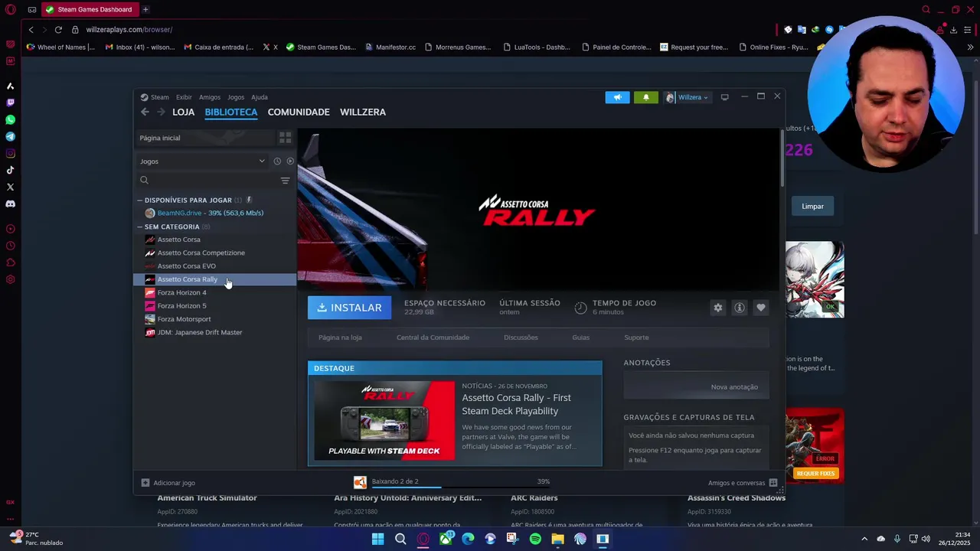The height and width of the screenshot is (551, 980).
Task: Open Opera sidebar settings gear
Action: [10, 279]
